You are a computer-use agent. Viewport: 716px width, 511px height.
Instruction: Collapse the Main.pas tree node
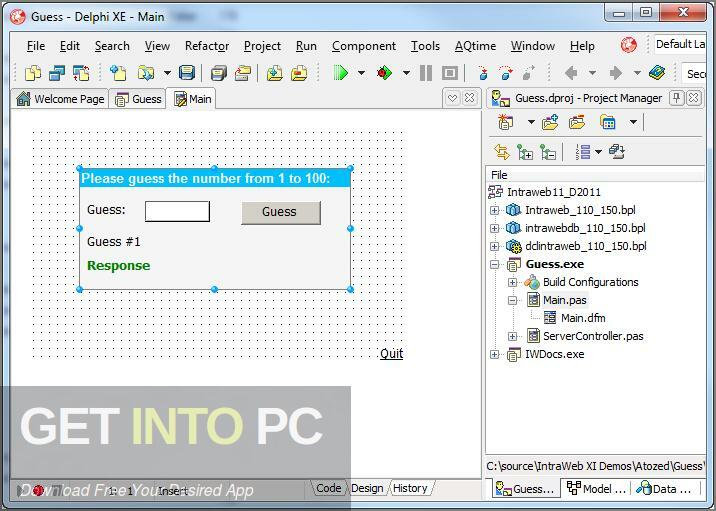click(x=512, y=300)
